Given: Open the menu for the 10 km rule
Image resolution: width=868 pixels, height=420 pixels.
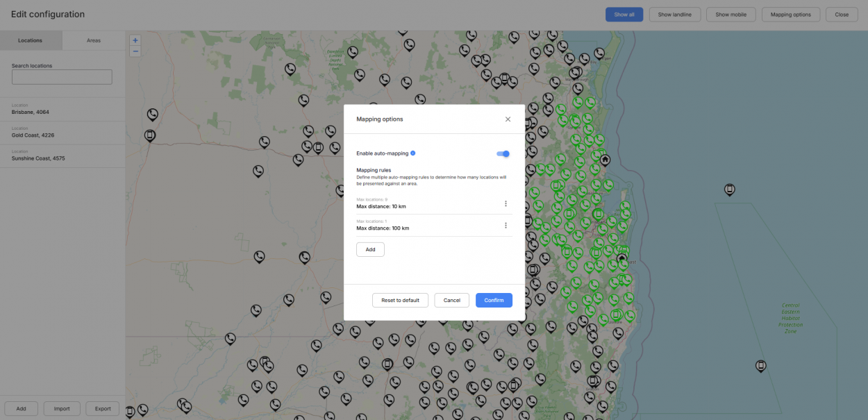Looking at the screenshot, I should pyautogui.click(x=506, y=203).
